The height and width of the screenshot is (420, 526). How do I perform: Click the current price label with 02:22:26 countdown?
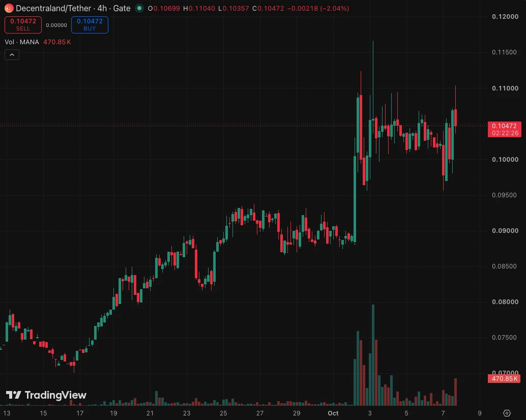(x=505, y=129)
